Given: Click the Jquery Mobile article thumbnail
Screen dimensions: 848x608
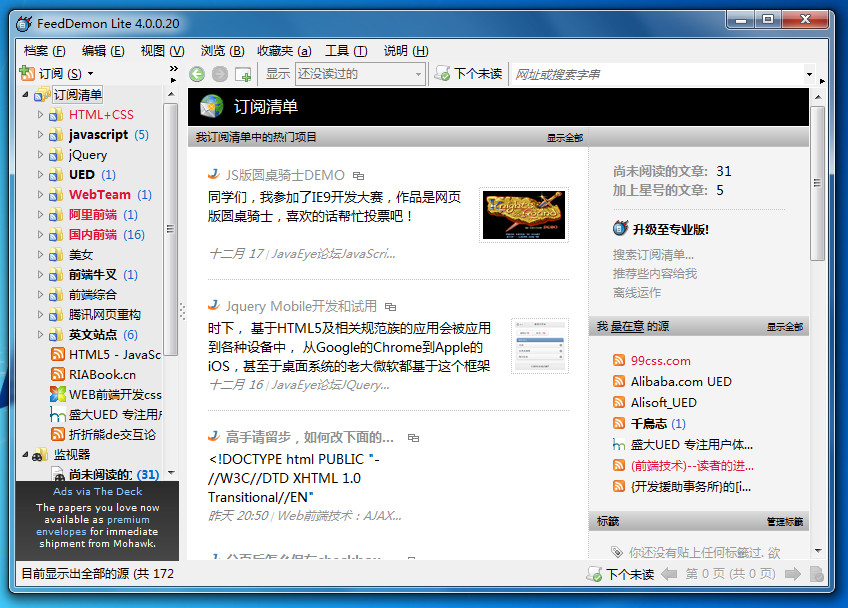Looking at the screenshot, I should pyautogui.click(x=540, y=346).
